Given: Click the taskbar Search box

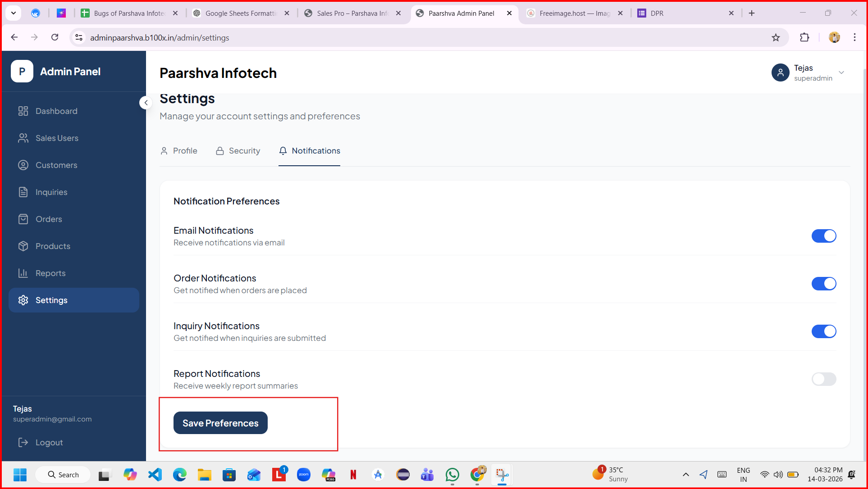Looking at the screenshot, I should pyautogui.click(x=63, y=475).
